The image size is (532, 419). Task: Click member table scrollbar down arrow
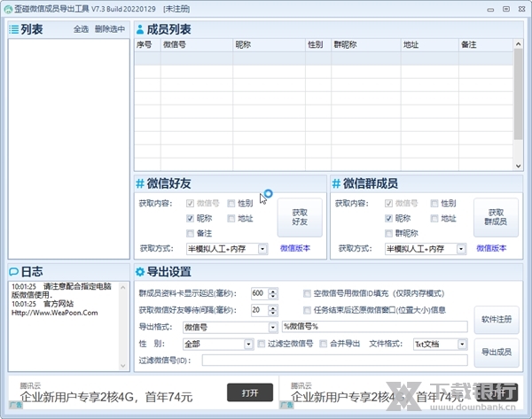(x=518, y=166)
